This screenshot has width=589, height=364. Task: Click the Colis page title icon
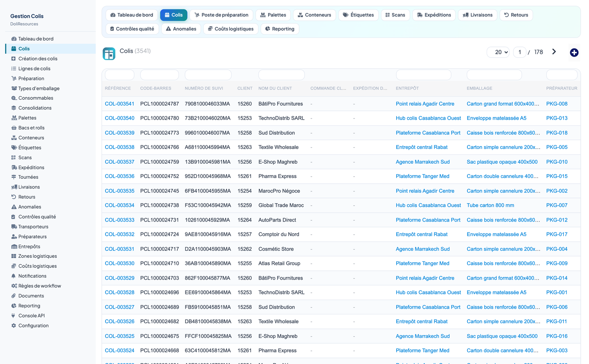(x=109, y=54)
